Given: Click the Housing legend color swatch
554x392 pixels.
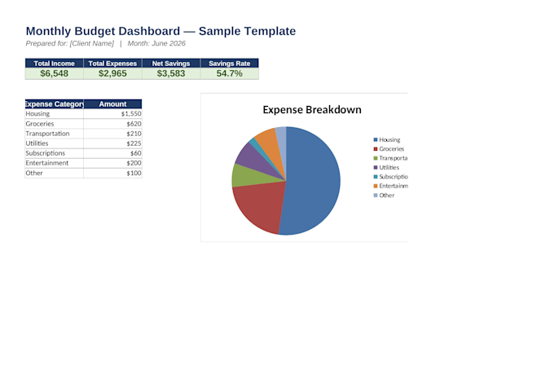Looking at the screenshot, I should pos(376,139).
